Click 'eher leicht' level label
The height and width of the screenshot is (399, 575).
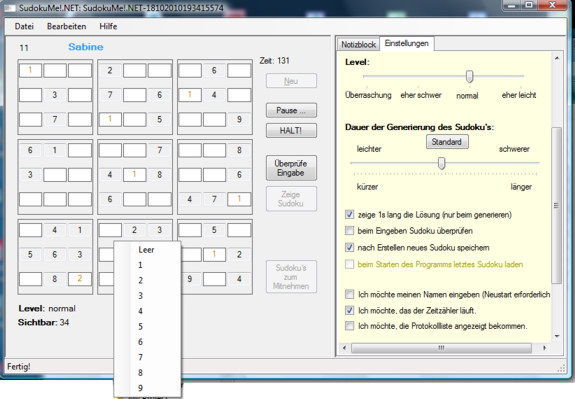tap(519, 95)
